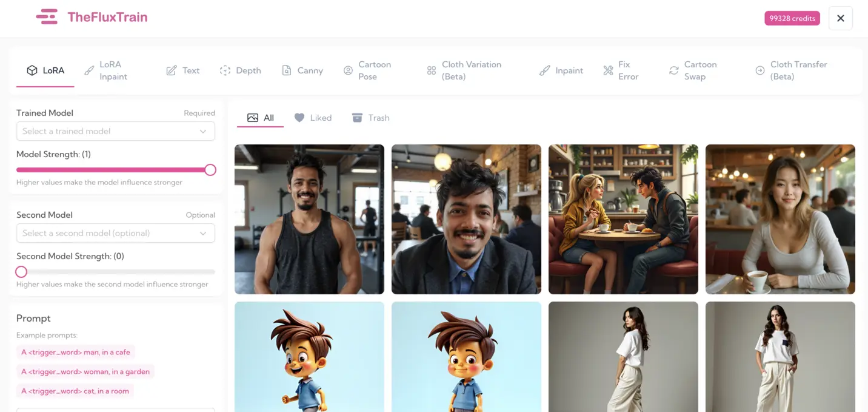Screen dimensions: 868x412
Task: Switch to the All images filter
Action: (261, 118)
